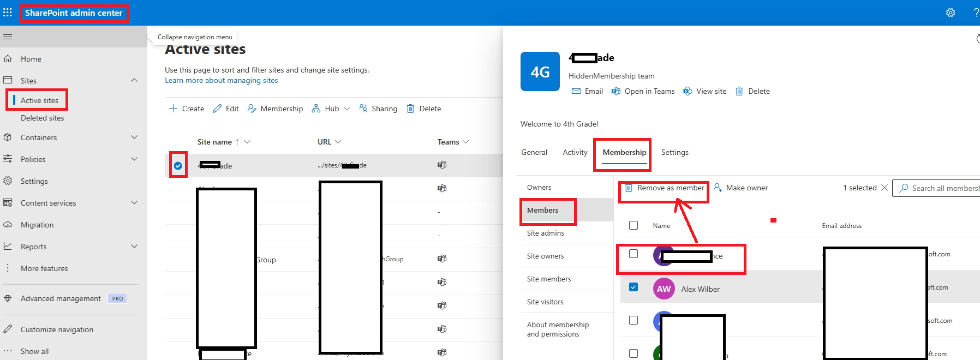
Task: Collapse the Sites section chevron
Action: point(134,80)
